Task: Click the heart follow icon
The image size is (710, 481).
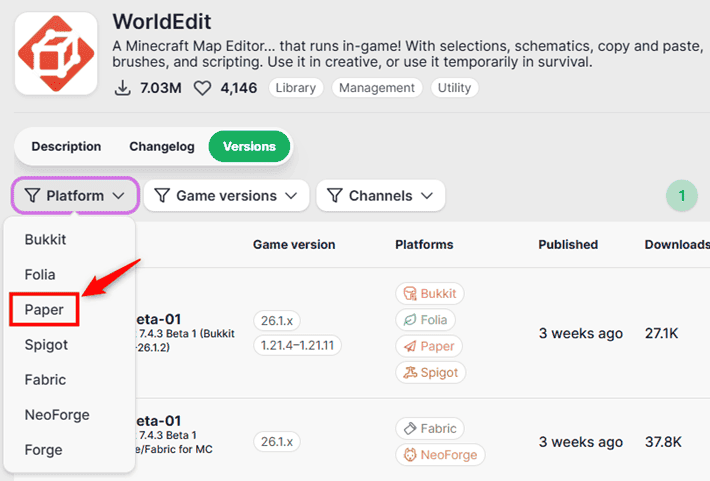Action: pyautogui.click(x=202, y=88)
